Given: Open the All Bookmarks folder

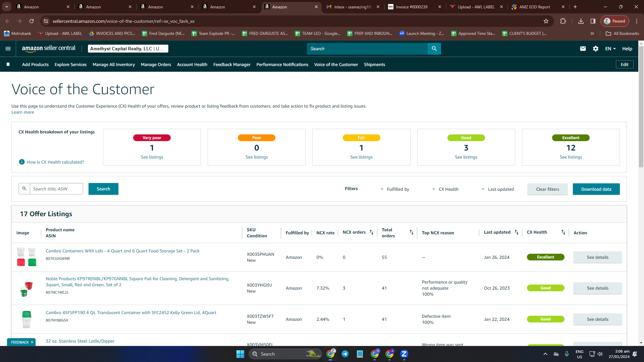Looking at the screenshot, I should pos(623,34).
